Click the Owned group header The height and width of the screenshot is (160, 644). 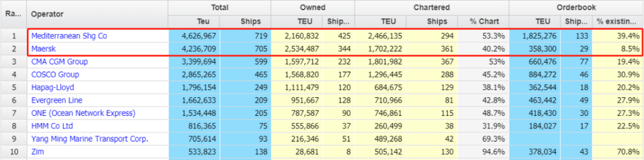click(312, 7)
